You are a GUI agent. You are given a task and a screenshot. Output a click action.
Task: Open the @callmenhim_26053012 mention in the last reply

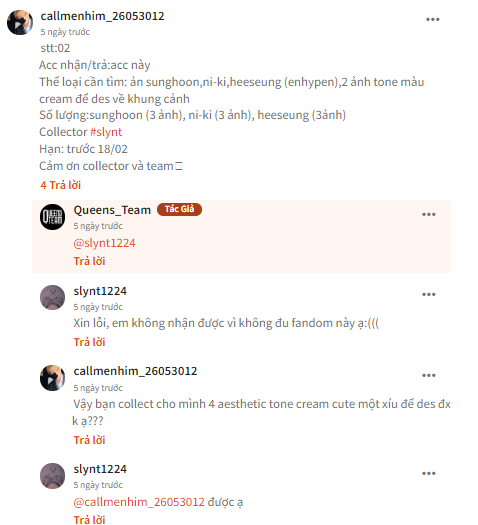[x=139, y=502]
